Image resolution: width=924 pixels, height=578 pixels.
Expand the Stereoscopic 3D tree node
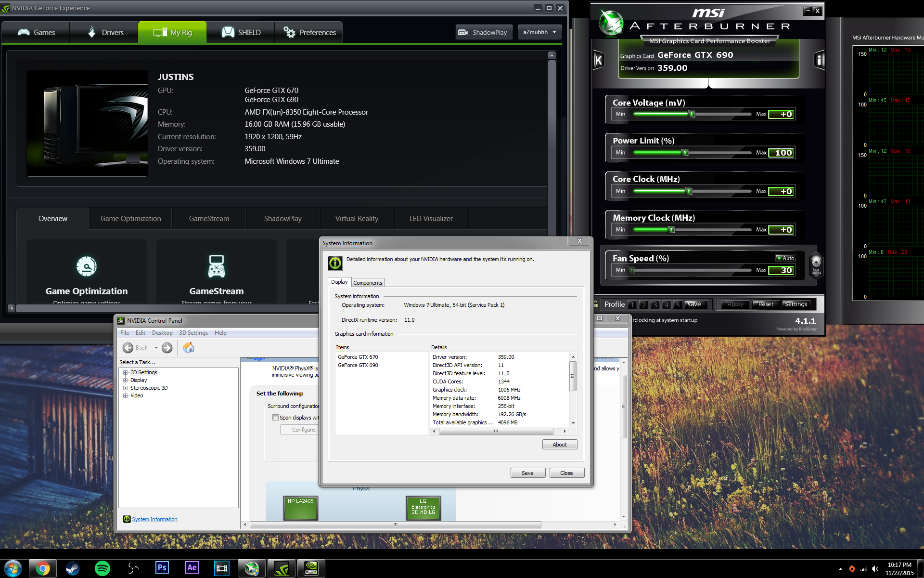tap(125, 388)
